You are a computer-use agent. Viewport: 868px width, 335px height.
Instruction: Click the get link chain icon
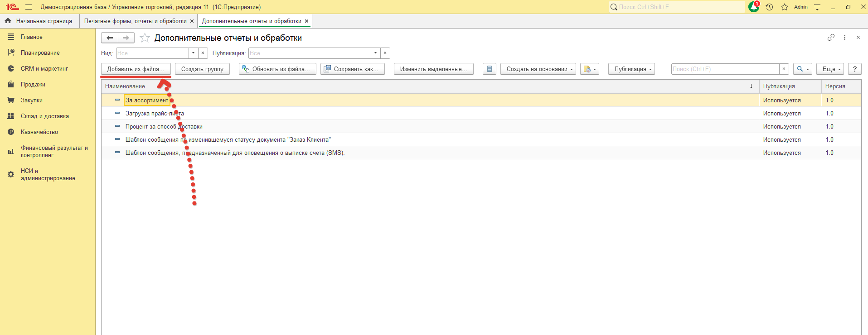tap(831, 38)
